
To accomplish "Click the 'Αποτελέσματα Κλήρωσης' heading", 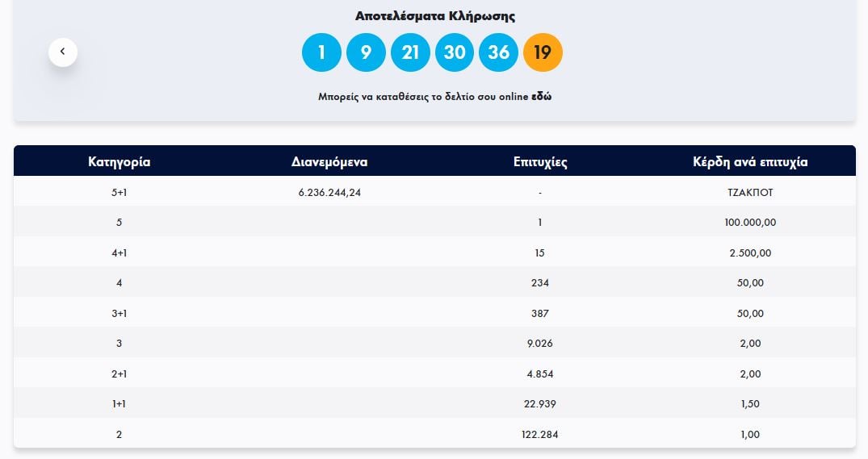I will [x=434, y=16].
